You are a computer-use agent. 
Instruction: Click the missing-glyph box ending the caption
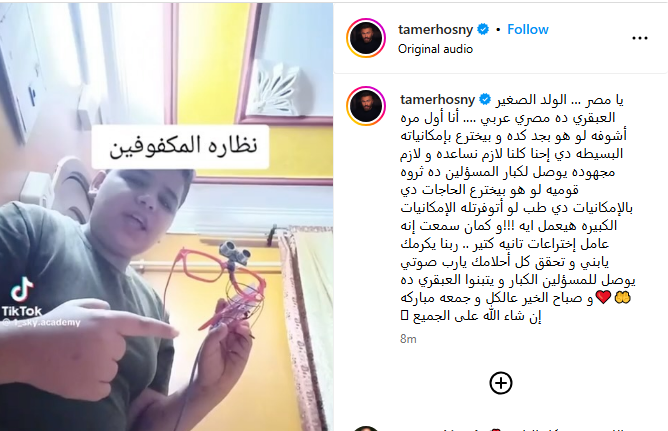click(x=405, y=316)
